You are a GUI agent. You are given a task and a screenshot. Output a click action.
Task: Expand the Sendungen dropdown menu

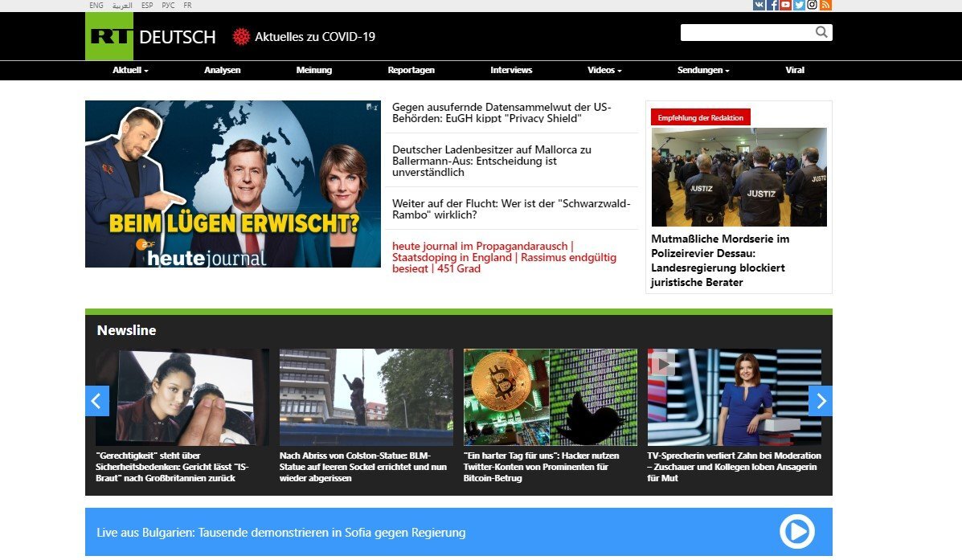(x=703, y=70)
